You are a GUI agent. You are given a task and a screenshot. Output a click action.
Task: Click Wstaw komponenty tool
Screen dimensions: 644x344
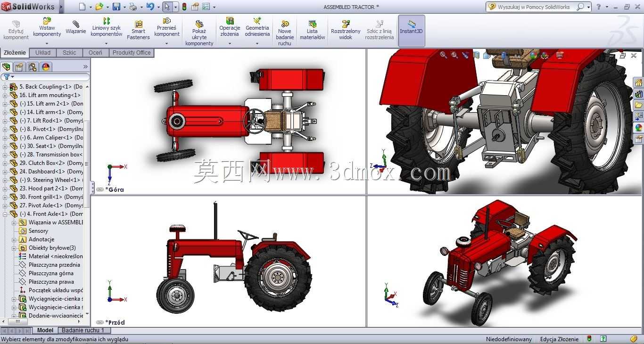(x=47, y=27)
